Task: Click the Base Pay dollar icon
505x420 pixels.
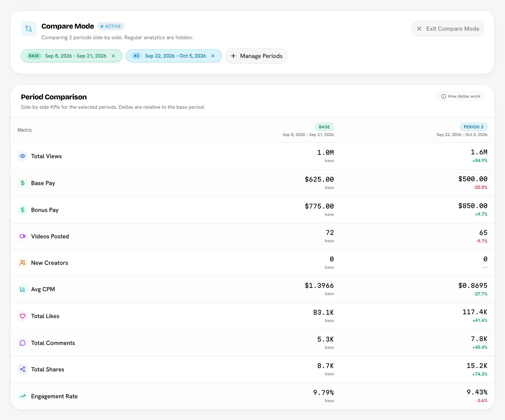Action: coord(23,183)
